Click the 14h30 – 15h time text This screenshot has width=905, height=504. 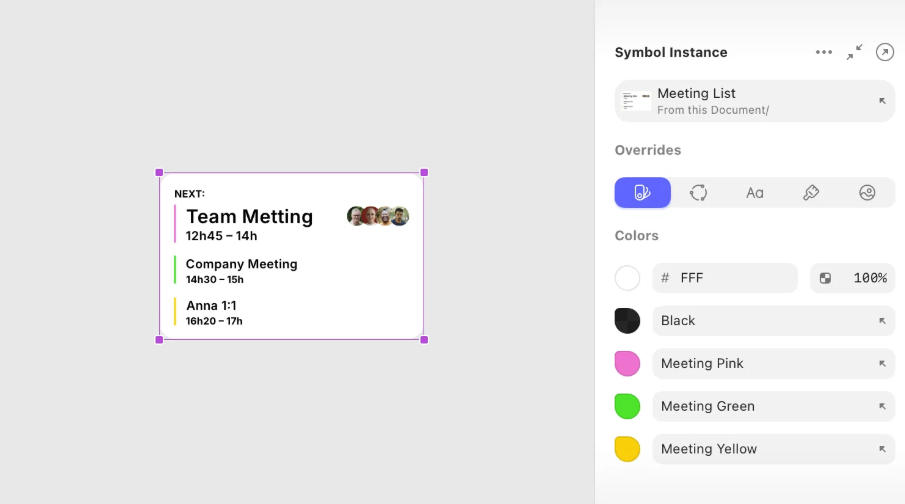click(215, 279)
